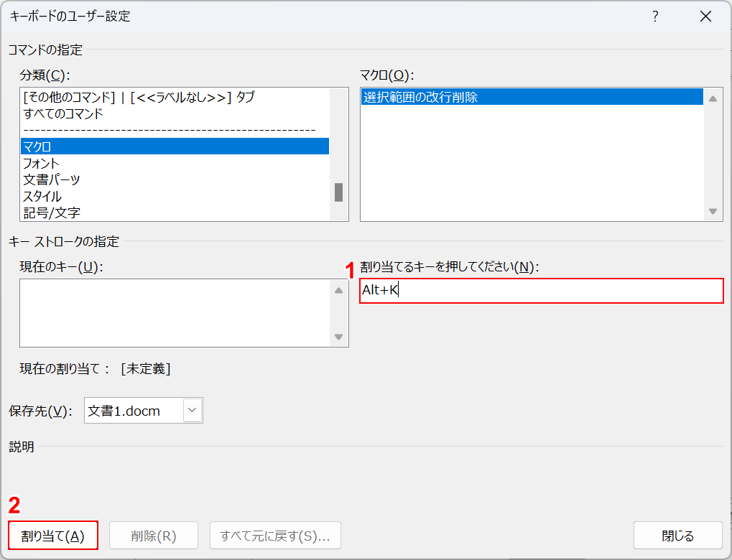Select フォント in the category list
The image size is (732, 560).
[175, 164]
